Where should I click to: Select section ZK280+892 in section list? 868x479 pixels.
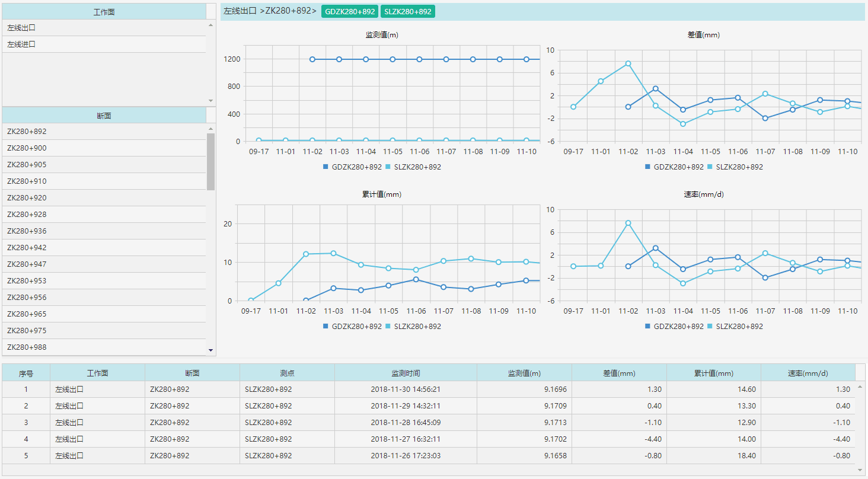tap(104, 132)
